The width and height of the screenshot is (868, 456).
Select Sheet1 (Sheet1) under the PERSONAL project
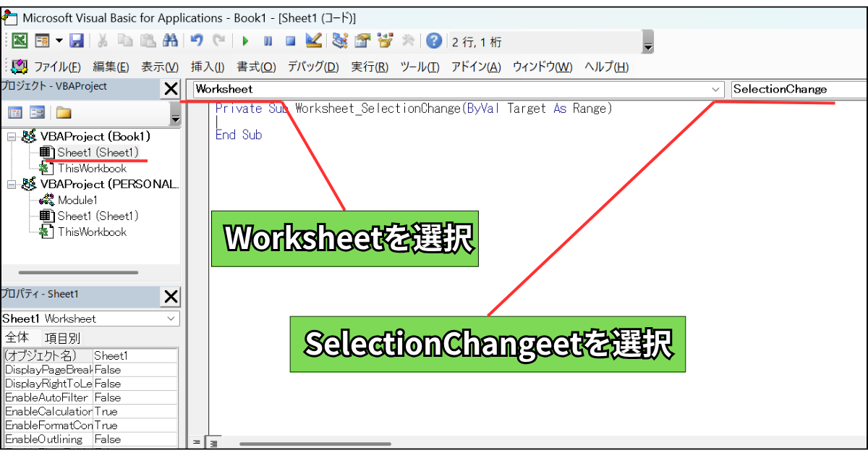(x=98, y=216)
